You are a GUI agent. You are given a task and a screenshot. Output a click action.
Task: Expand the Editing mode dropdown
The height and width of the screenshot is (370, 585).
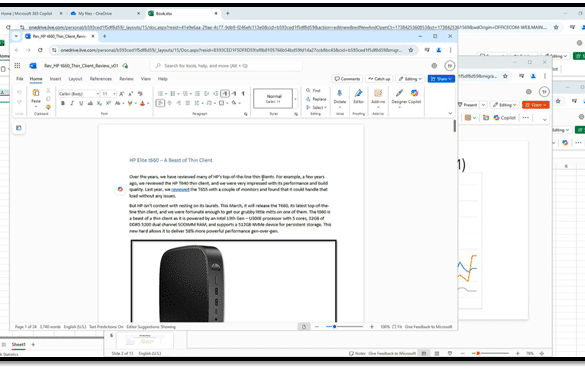[x=410, y=79]
